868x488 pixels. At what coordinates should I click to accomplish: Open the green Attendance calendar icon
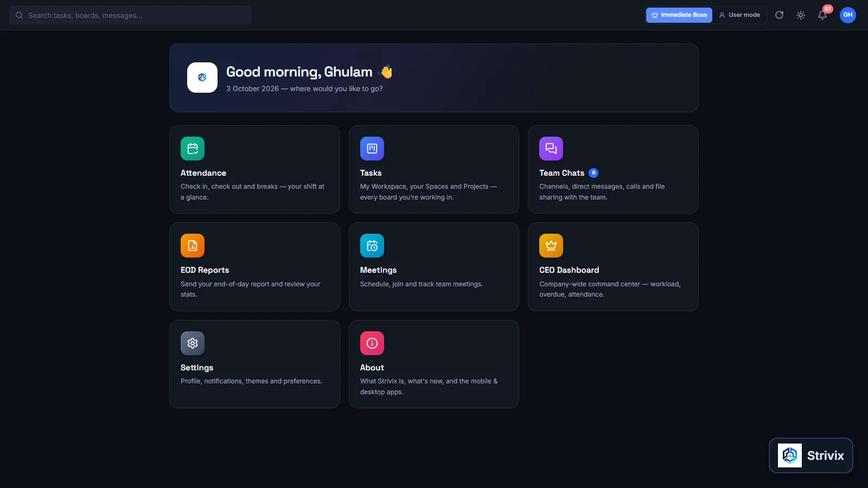click(x=193, y=149)
